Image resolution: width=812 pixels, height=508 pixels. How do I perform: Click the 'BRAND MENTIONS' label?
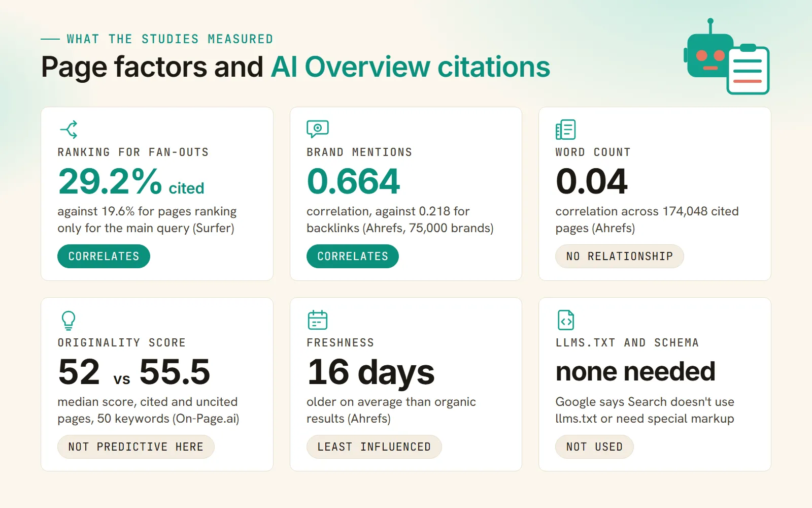click(359, 152)
